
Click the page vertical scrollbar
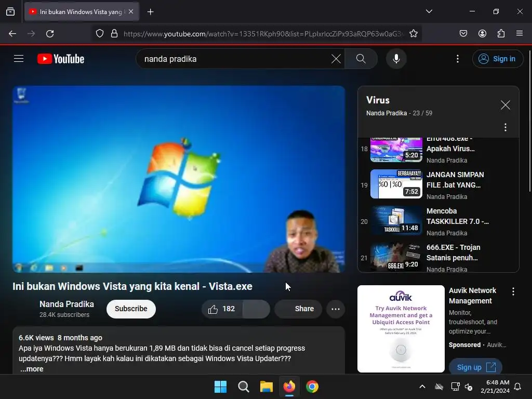coord(529,122)
